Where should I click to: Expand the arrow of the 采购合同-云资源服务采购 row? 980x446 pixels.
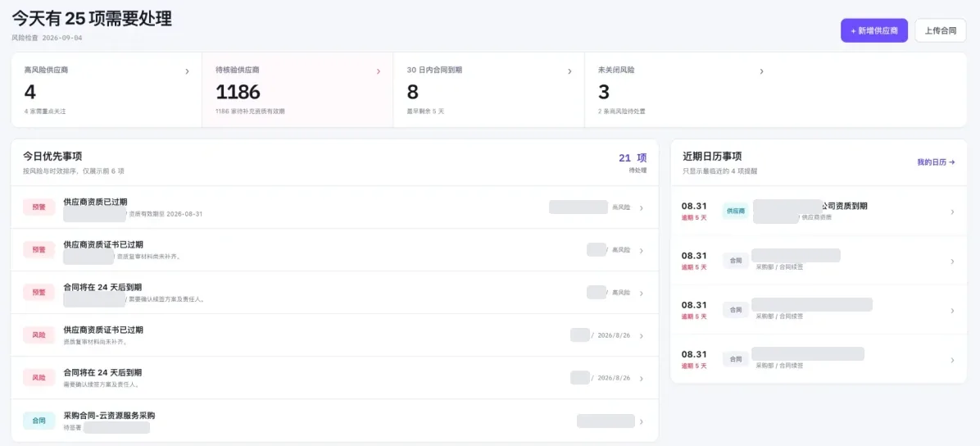tap(642, 421)
